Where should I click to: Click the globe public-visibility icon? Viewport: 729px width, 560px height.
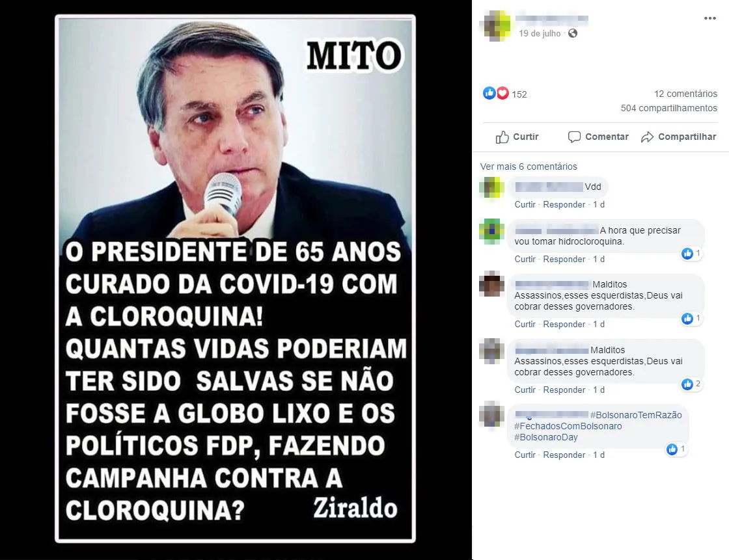pyautogui.click(x=573, y=33)
